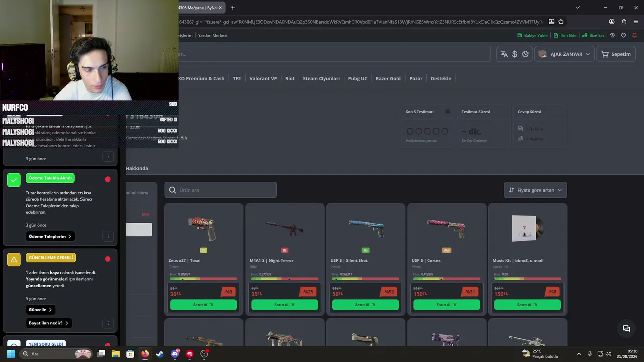Open the red notification bell
This screenshot has height=362, width=644.
tap(634, 35)
